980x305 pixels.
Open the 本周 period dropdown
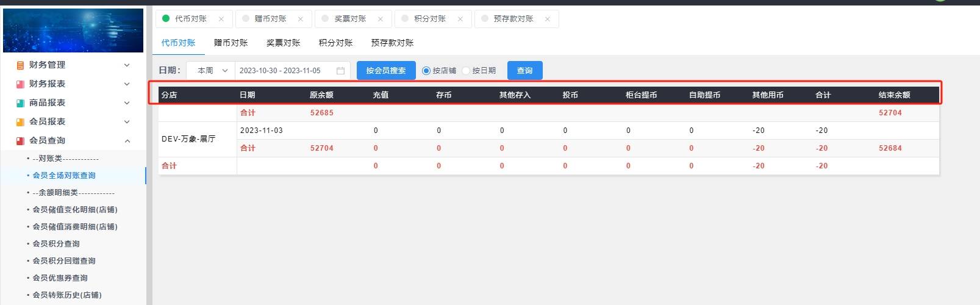[x=210, y=71]
